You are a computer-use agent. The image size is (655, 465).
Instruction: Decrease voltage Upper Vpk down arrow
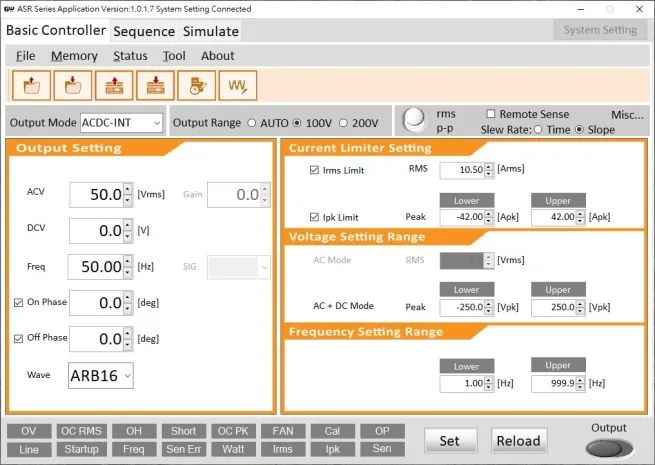pyautogui.click(x=580, y=311)
